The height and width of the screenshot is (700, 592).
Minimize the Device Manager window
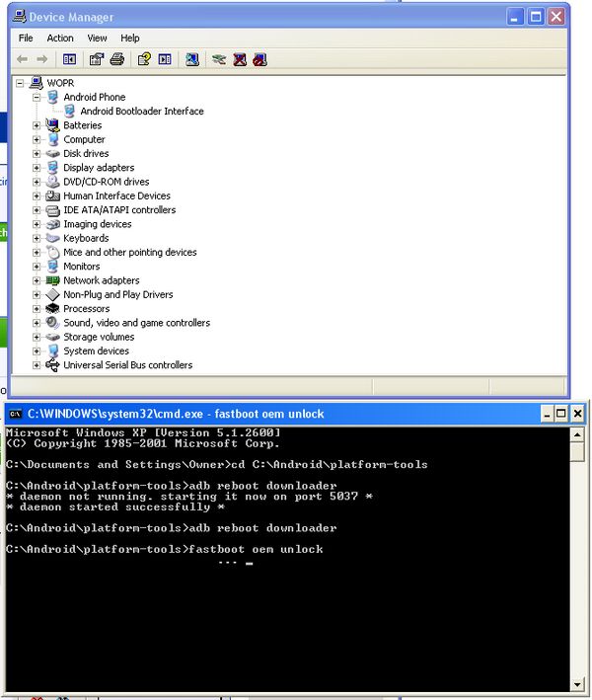[515, 17]
